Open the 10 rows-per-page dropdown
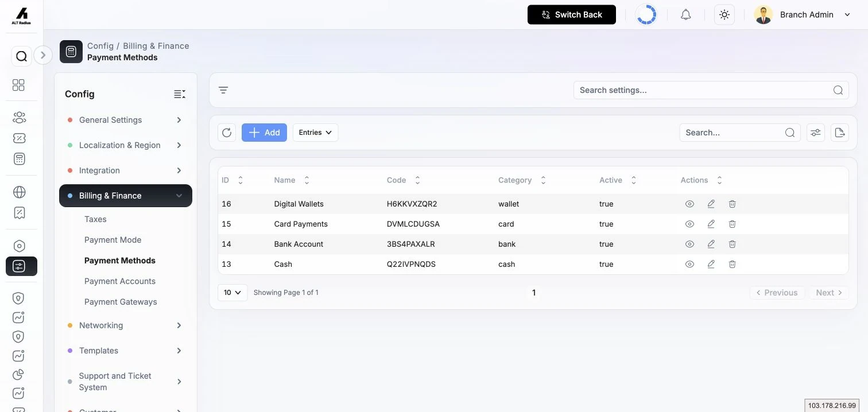Screen dimensions: 868x412 [x=232, y=293]
